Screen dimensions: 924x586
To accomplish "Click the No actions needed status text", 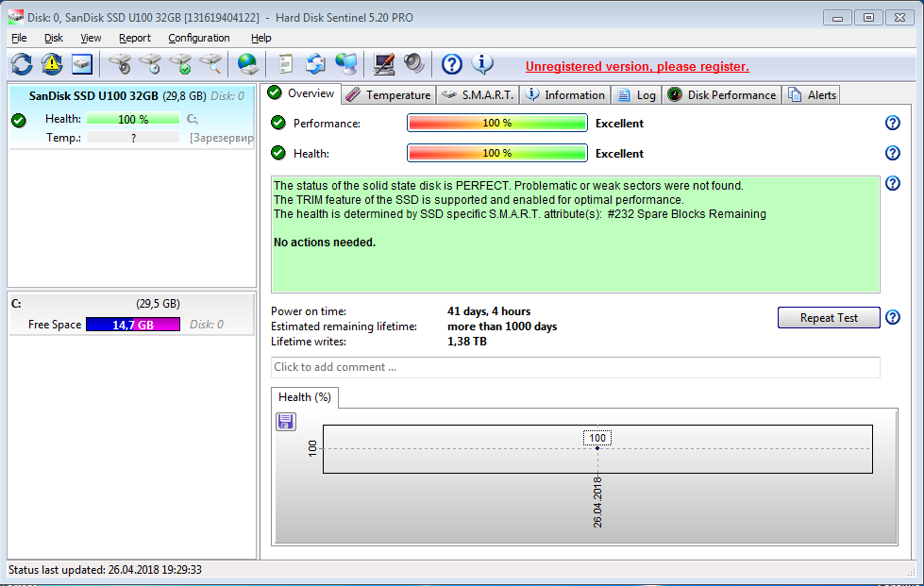I will click(325, 243).
